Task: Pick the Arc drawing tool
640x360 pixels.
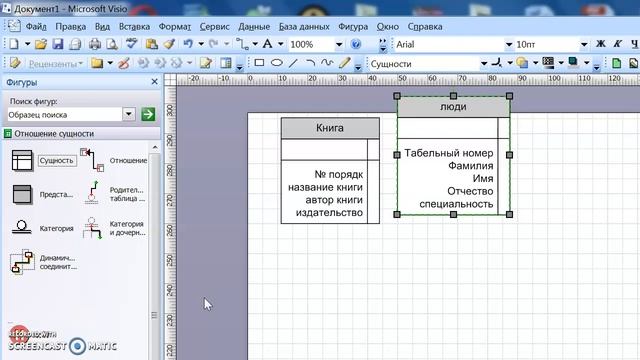Action: 310,63
